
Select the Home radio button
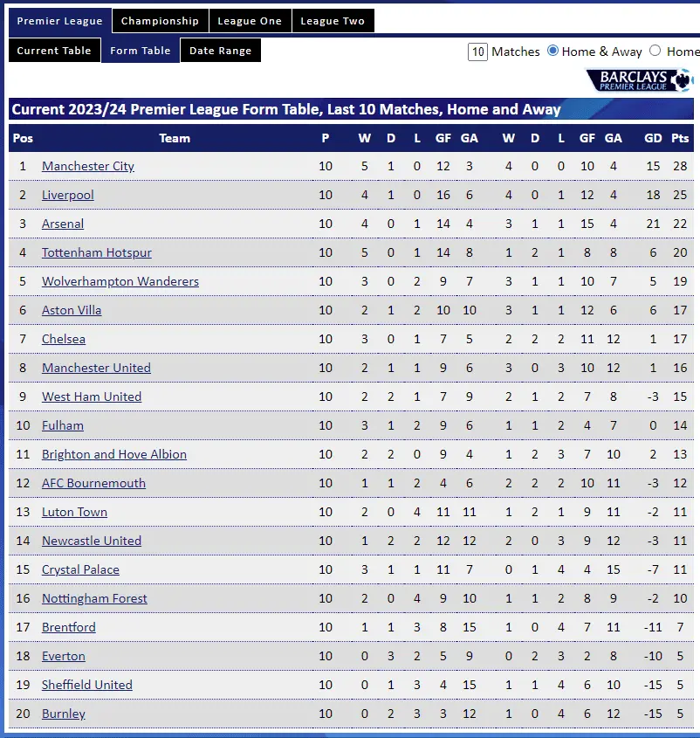[x=655, y=52]
